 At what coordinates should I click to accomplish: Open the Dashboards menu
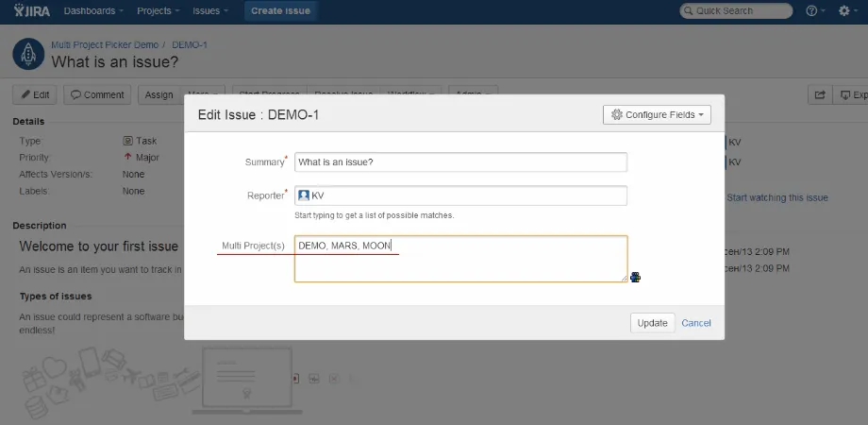coord(93,10)
